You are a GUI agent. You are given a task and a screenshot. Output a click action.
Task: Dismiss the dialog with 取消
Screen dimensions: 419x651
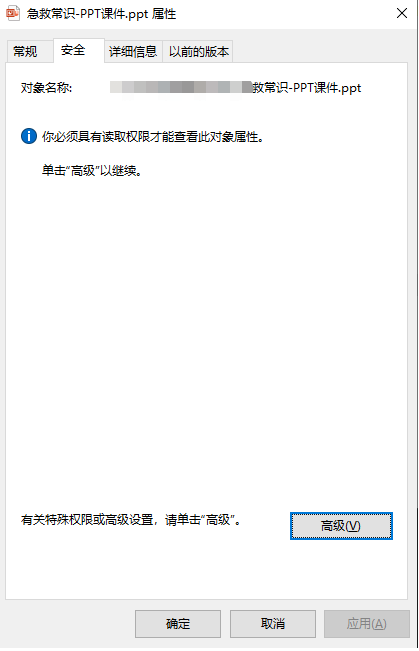[273, 624]
